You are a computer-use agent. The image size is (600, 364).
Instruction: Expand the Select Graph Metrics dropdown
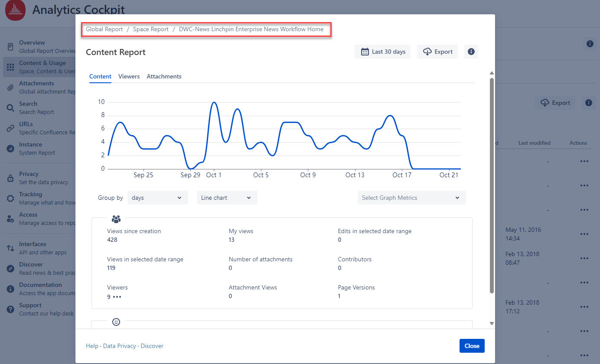(411, 198)
